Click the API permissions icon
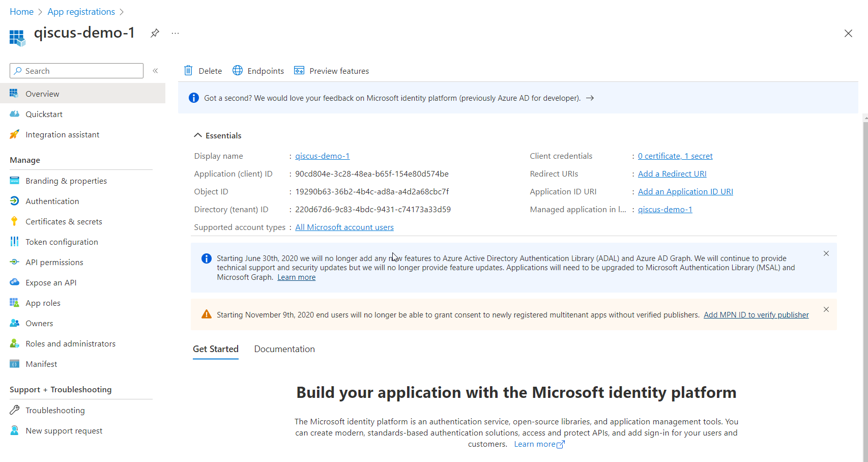 (14, 262)
